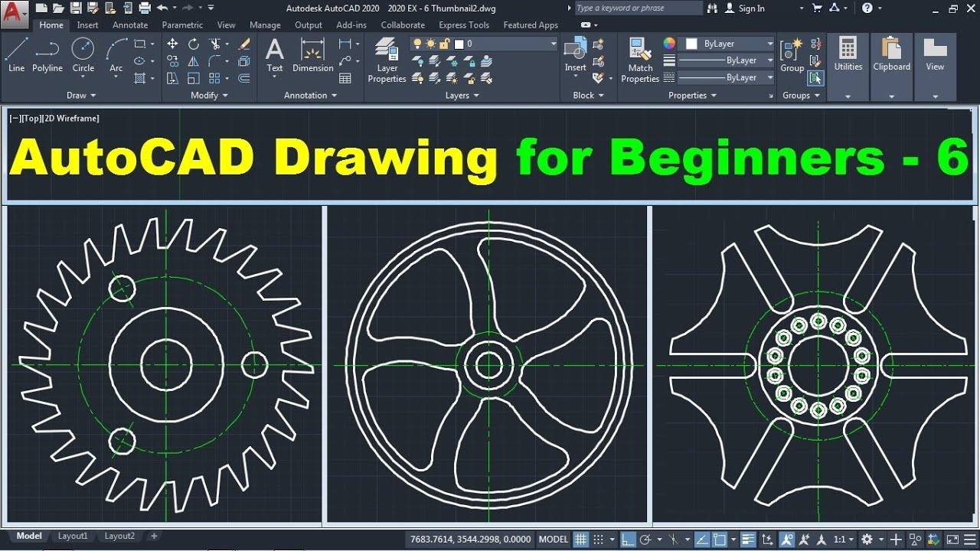
Task: Click the Save icon in quick access toolbar
Action: point(76,8)
